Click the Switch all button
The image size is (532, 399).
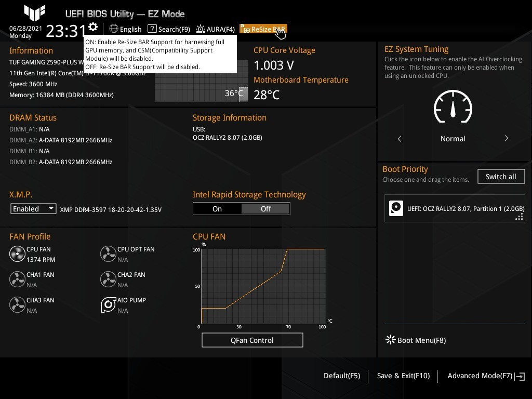point(501,177)
